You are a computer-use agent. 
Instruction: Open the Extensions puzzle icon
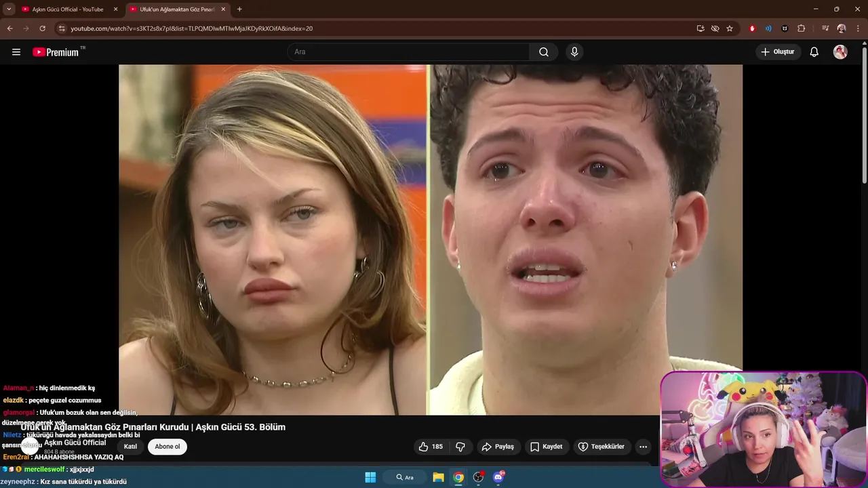coord(802,28)
